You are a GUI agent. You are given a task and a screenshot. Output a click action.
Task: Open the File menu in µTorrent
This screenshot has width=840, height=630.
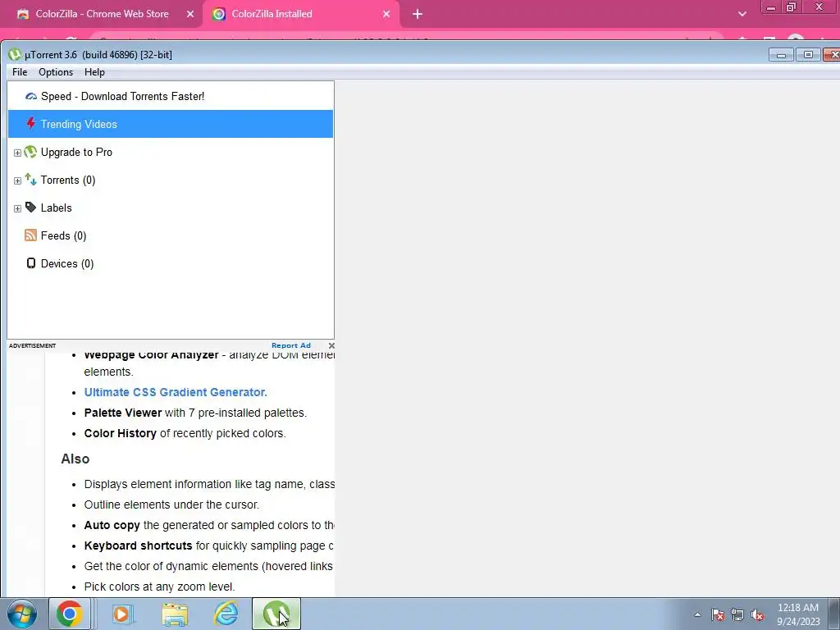click(x=20, y=72)
